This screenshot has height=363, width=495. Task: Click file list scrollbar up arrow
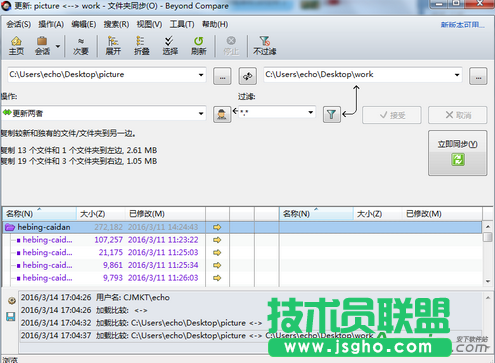(x=488, y=227)
